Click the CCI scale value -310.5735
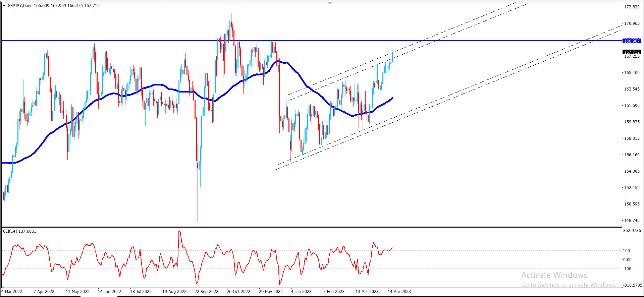644x297 pixels. (632, 285)
